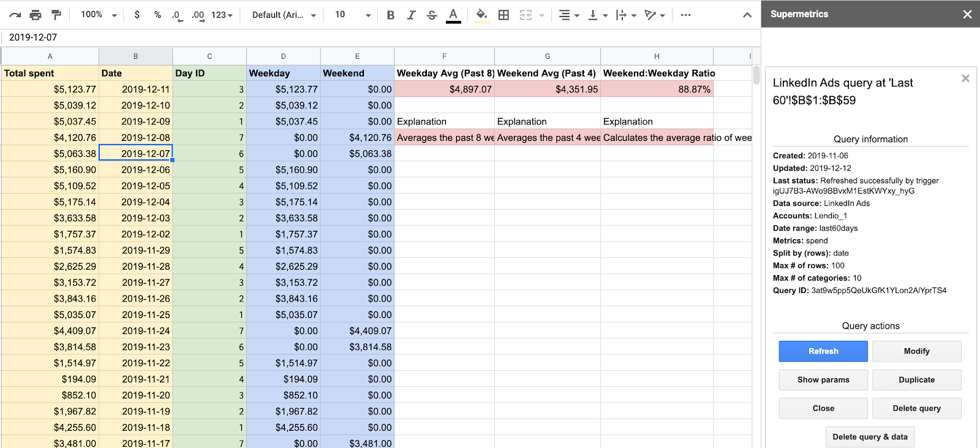Image resolution: width=980 pixels, height=448 pixels.
Task: Click the blue Refresh query button
Action: pyautogui.click(x=823, y=351)
